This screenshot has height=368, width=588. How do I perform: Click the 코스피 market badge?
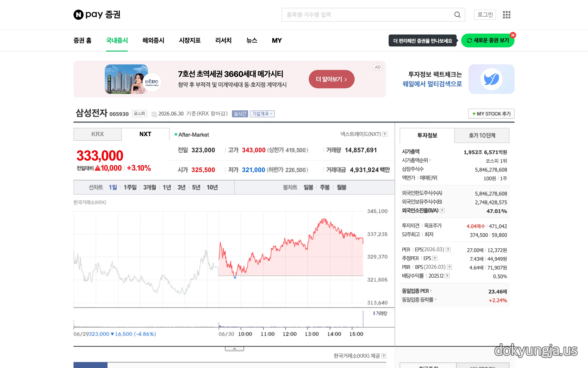pyautogui.click(x=139, y=114)
